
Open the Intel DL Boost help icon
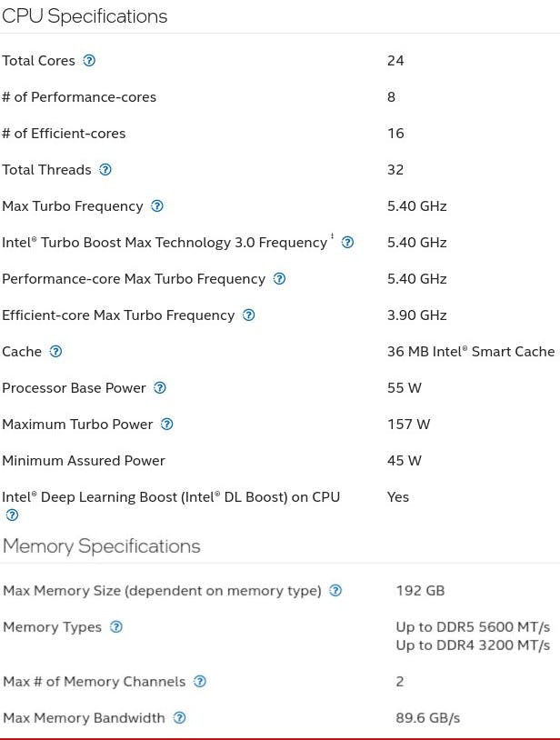point(12,515)
